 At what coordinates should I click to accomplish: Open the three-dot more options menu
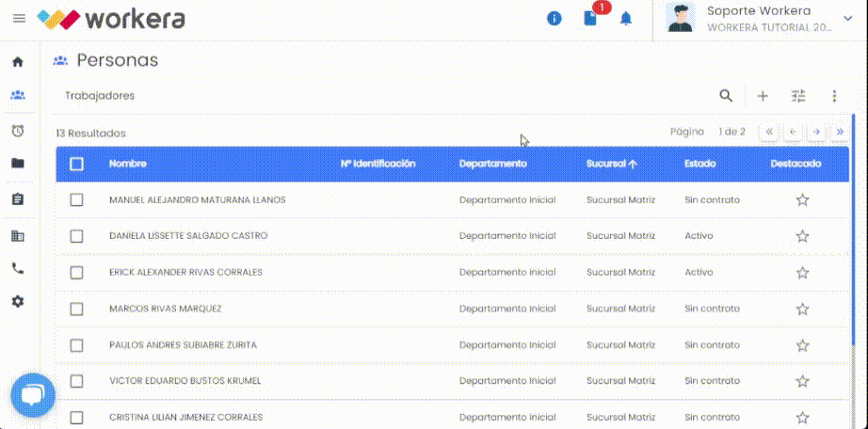(x=834, y=96)
